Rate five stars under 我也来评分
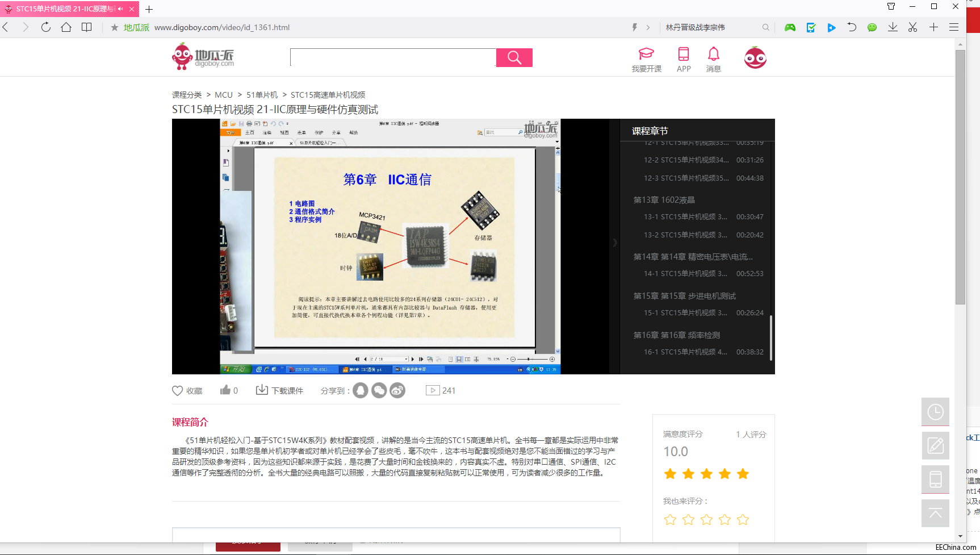This screenshot has width=980, height=555. coord(743,520)
